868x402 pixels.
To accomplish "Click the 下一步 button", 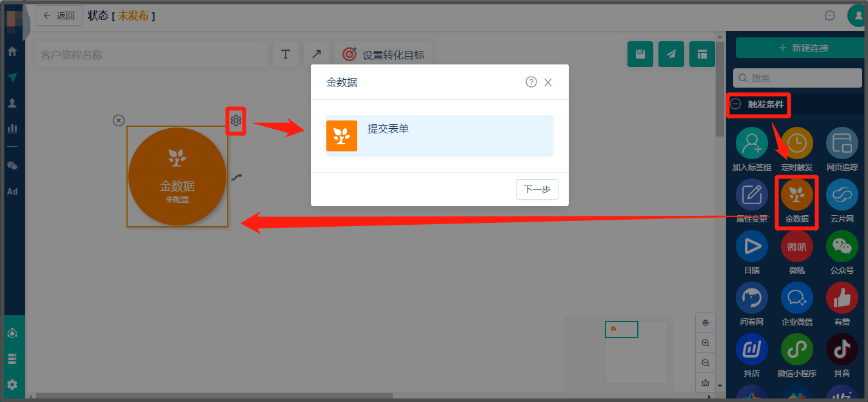I will [537, 189].
